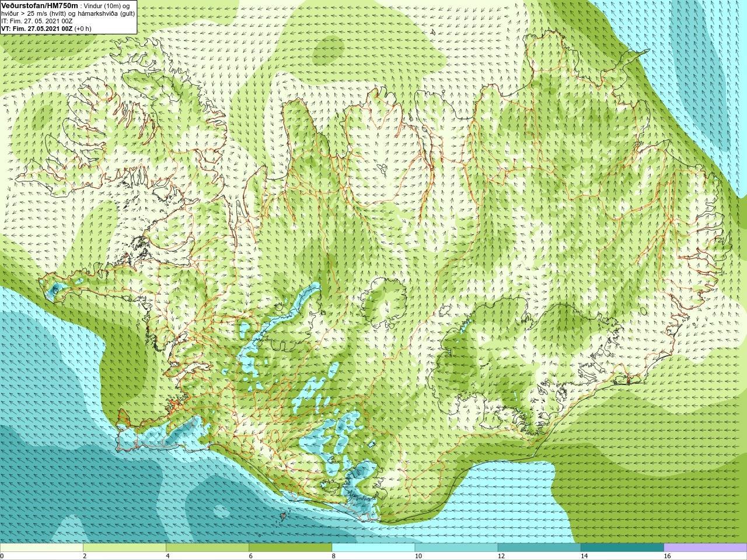The height and width of the screenshot is (560, 747).
Task: Click the legend scale label "12"
Action: [501, 556]
